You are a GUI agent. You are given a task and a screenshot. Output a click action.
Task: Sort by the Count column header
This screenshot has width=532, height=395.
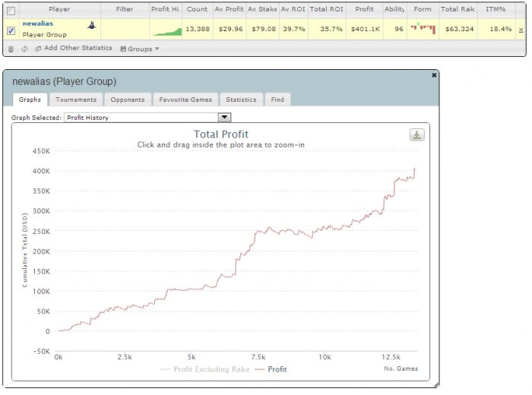pos(197,9)
